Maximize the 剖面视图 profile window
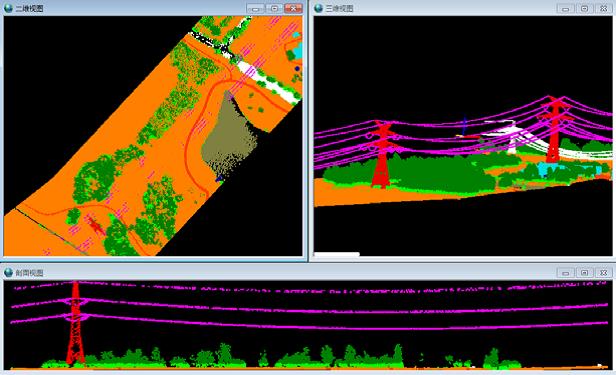616x375 pixels. point(585,273)
